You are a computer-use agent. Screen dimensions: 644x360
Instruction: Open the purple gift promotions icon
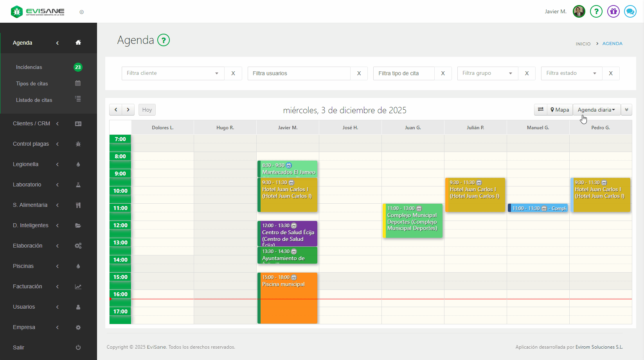(613, 11)
